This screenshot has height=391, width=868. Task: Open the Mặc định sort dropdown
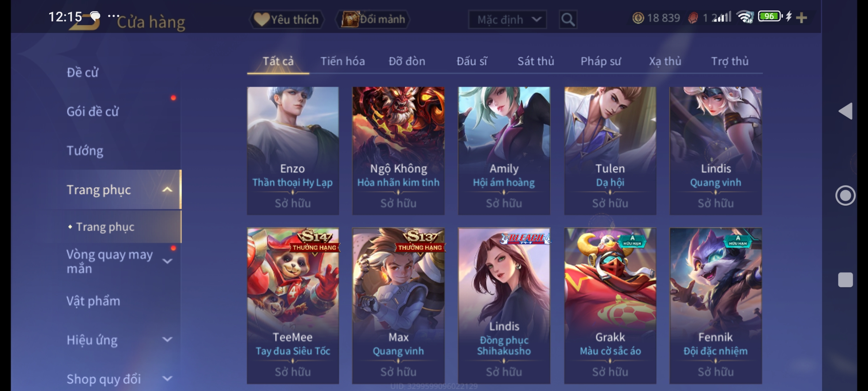pos(507,20)
